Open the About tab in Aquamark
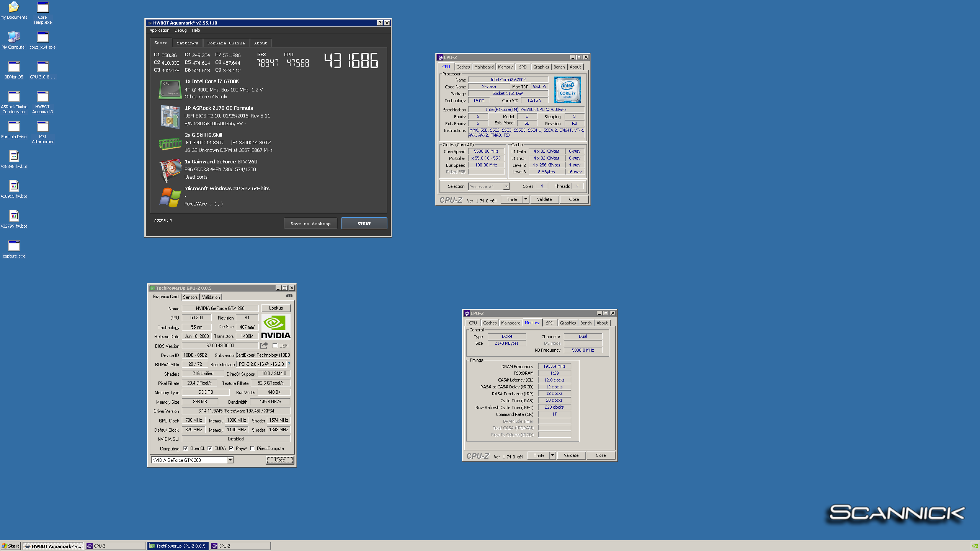This screenshot has height=551, width=980. point(261,43)
